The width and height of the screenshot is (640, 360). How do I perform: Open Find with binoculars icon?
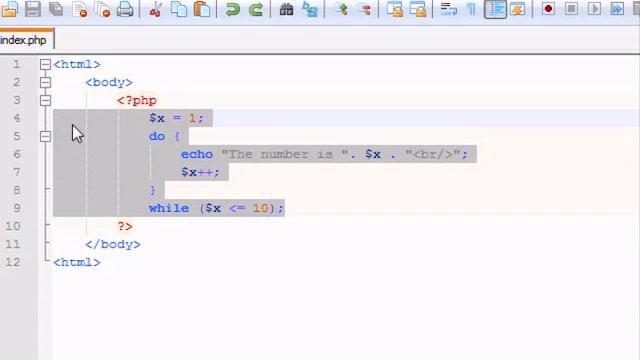coord(286,9)
